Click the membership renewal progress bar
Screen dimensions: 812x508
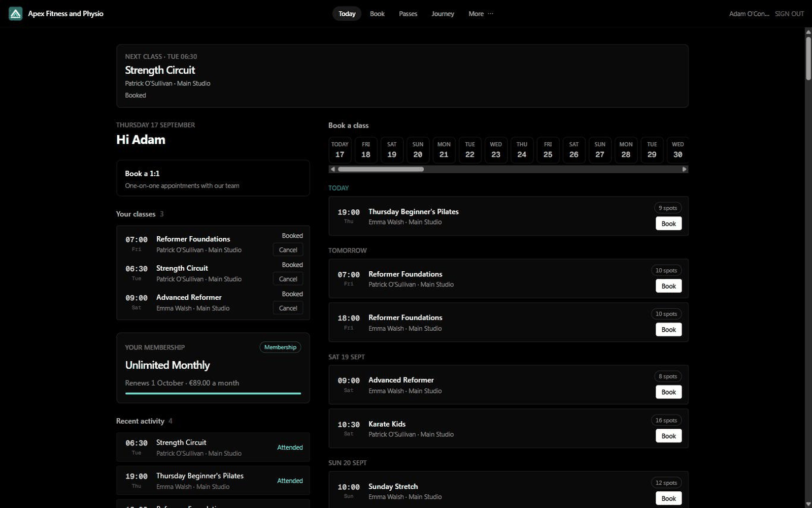213,393
